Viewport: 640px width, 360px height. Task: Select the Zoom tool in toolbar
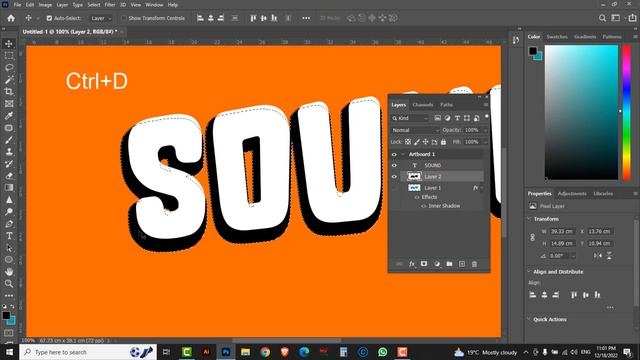coord(9,284)
